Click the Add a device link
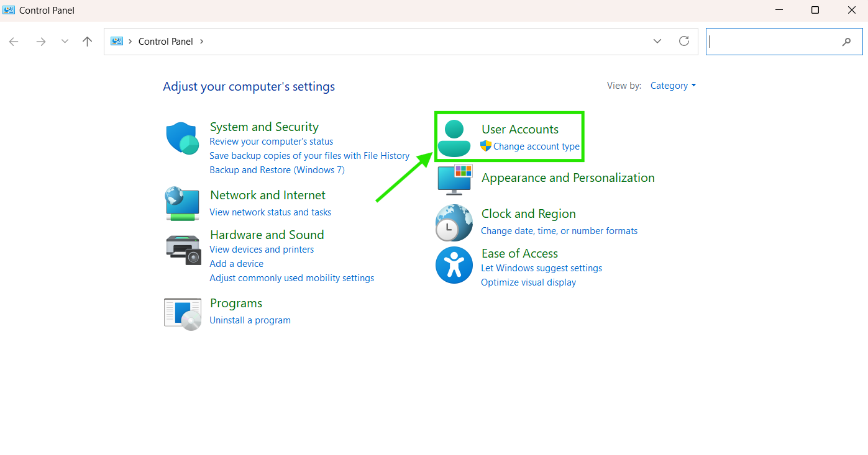Screen dimensions: 868x455 pyautogui.click(x=237, y=264)
